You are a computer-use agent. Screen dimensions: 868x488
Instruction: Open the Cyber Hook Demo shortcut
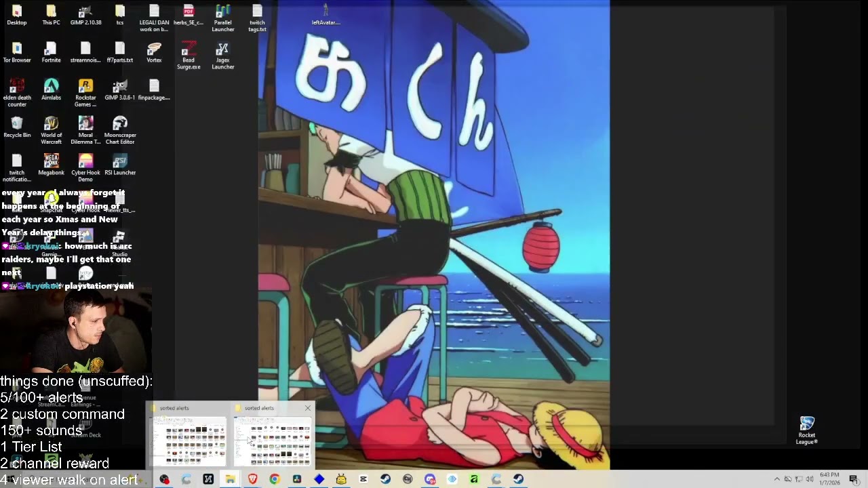click(x=85, y=167)
